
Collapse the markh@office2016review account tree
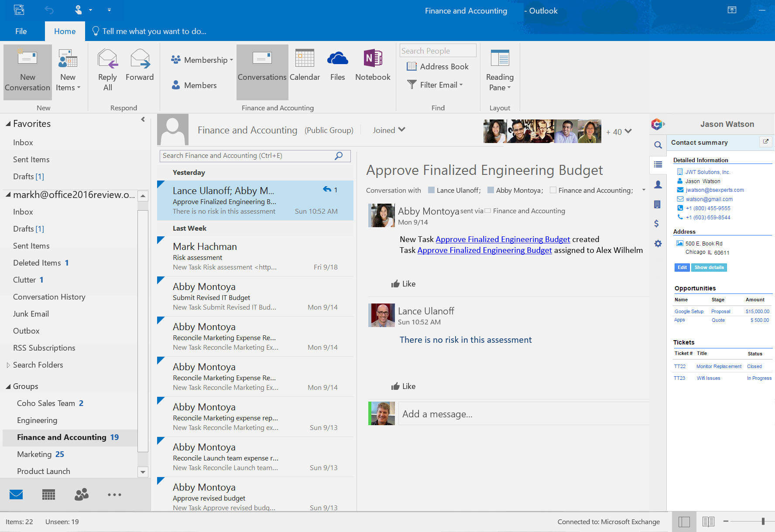point(8,195)
